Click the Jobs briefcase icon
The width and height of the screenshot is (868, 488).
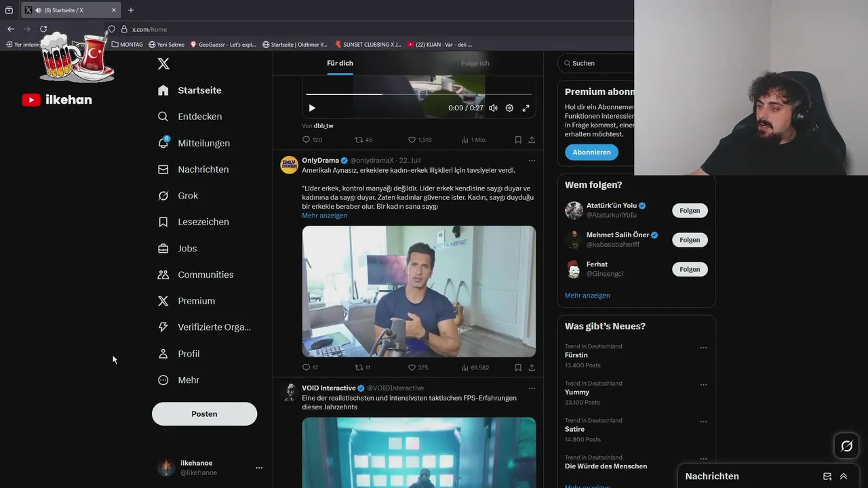click(163, 249)
